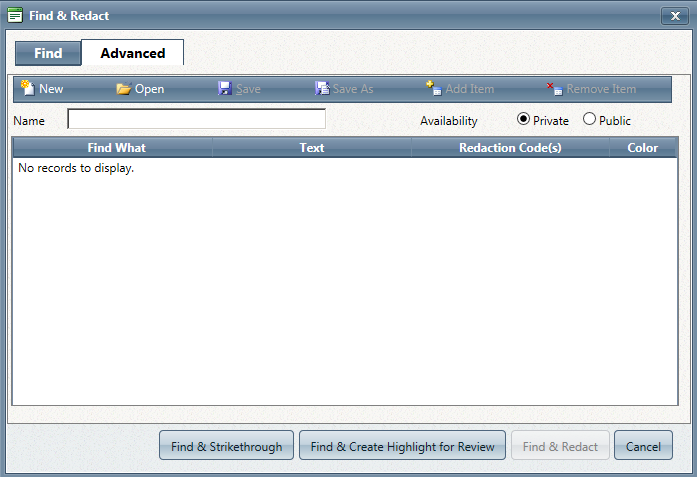Screen dimensions: 697x477
Task: Select the Private availability radio button
Action: point(523,119)
